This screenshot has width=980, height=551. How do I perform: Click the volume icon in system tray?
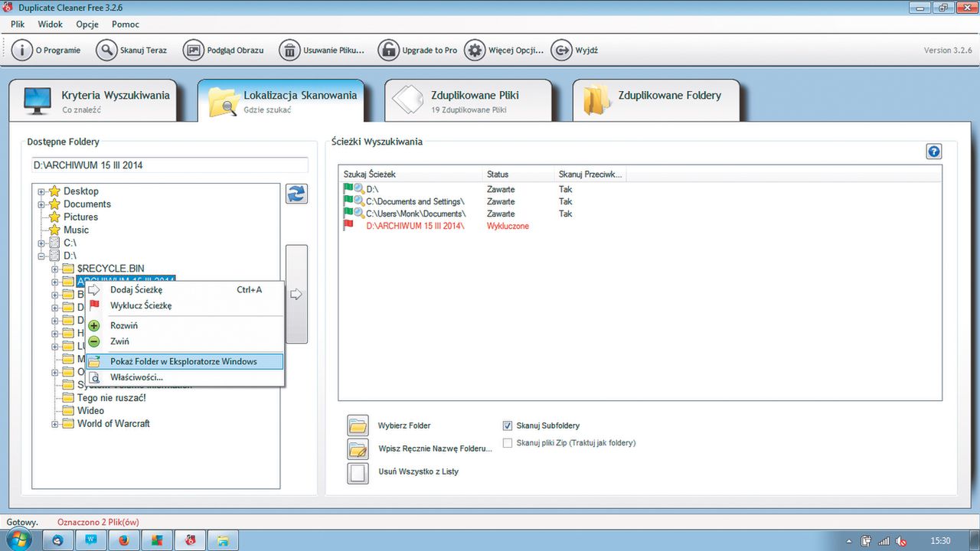click(902, 540)
